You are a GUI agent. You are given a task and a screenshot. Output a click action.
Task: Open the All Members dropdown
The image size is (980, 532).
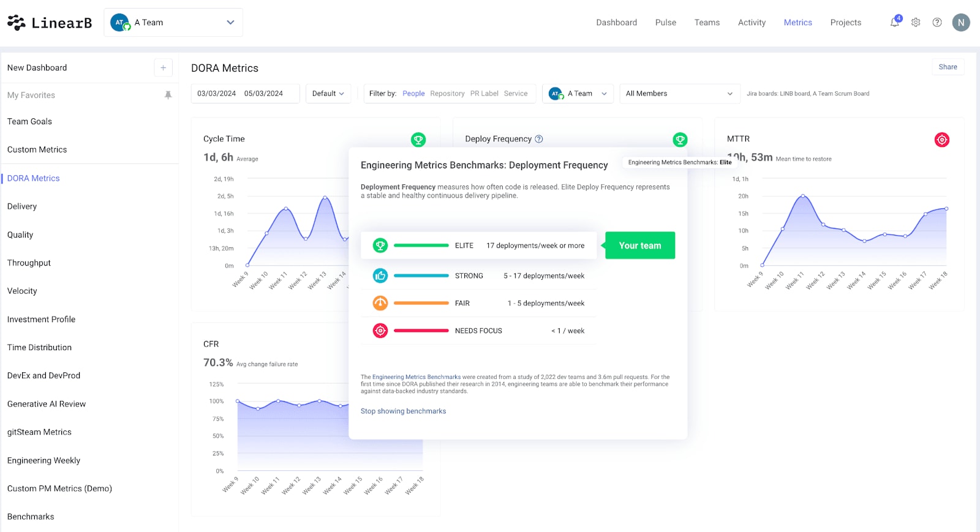coord(679,94)
